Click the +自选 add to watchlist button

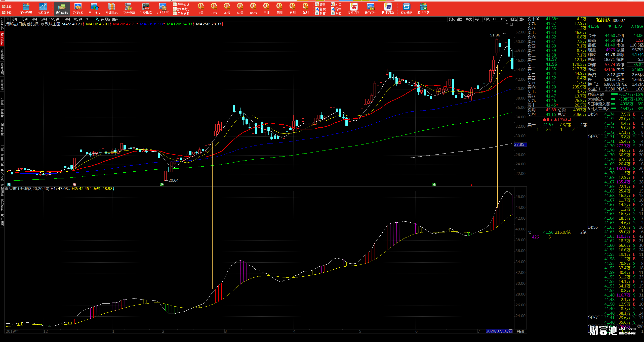pos(513,19)
